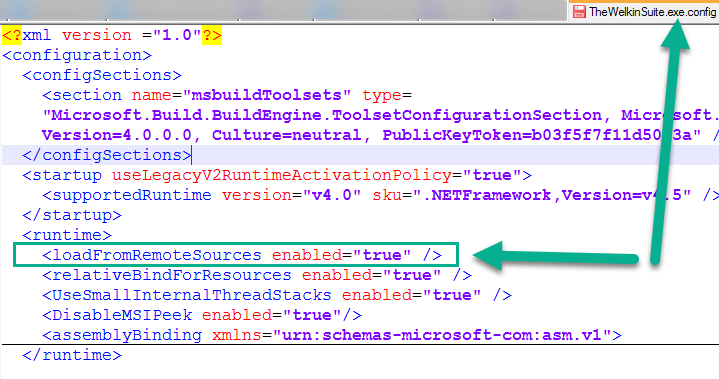Image resolution: width=719 pixels, height=379 pixels.
Task: Click the sku=".NETFramework attribute text
Action: pyautogui.click(x=461, y=195)
